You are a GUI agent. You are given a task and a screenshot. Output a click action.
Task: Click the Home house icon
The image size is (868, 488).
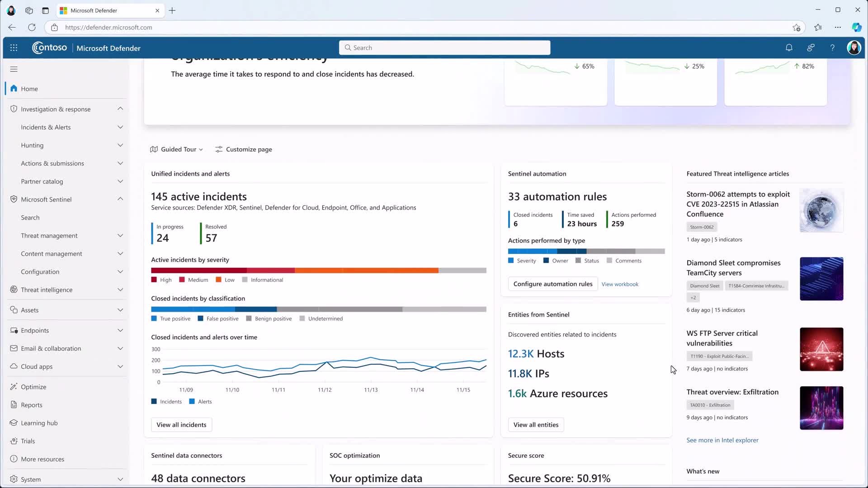(x=14, y=89)
